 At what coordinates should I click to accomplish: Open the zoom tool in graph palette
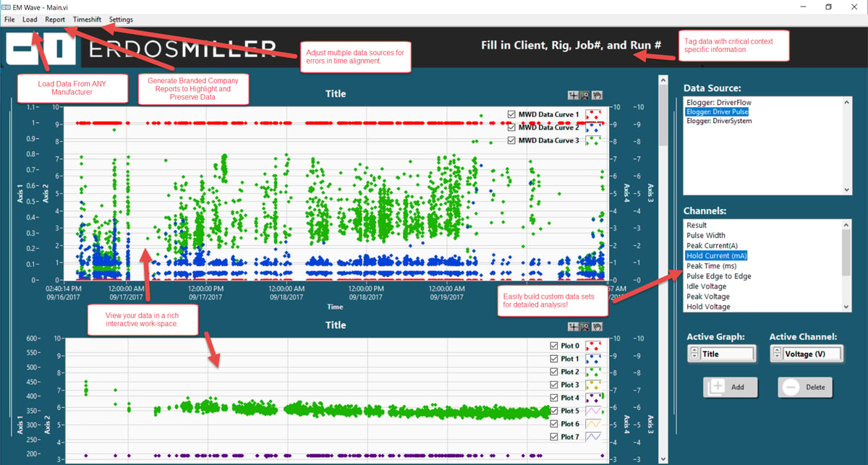(585, 95)
